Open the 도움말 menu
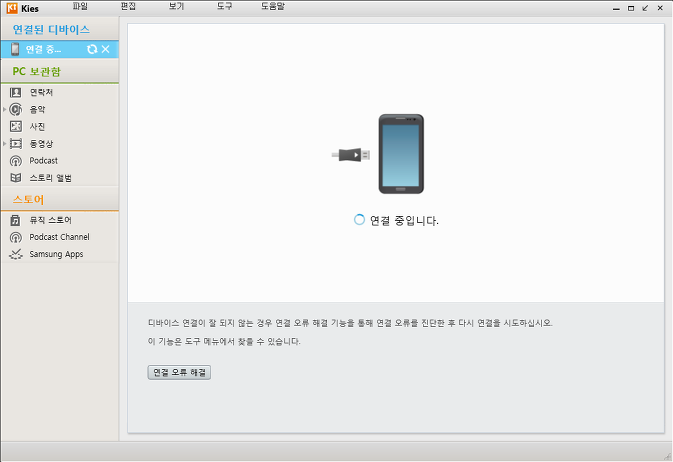673x462 pixels. [x=273, y=6]
